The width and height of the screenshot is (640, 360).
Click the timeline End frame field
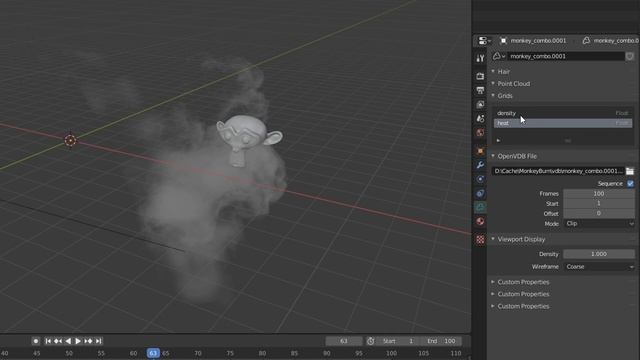tap(441, 341)
